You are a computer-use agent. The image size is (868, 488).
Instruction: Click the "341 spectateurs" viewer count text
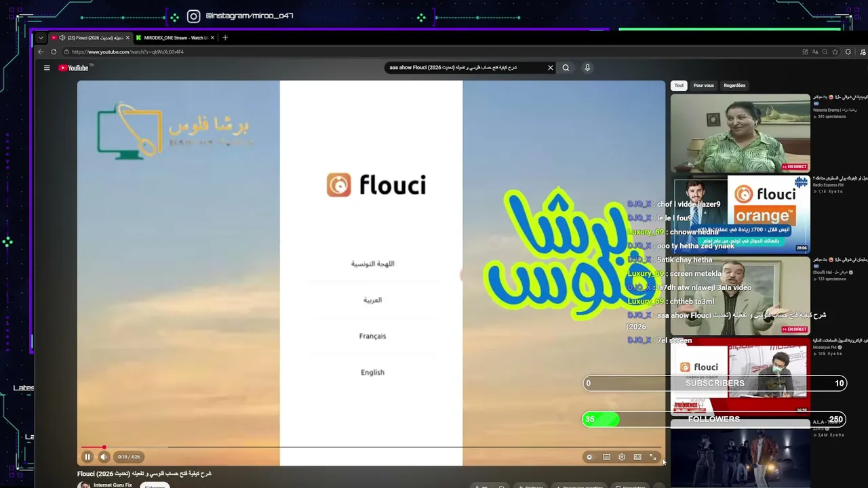click(x=831, y=117)
